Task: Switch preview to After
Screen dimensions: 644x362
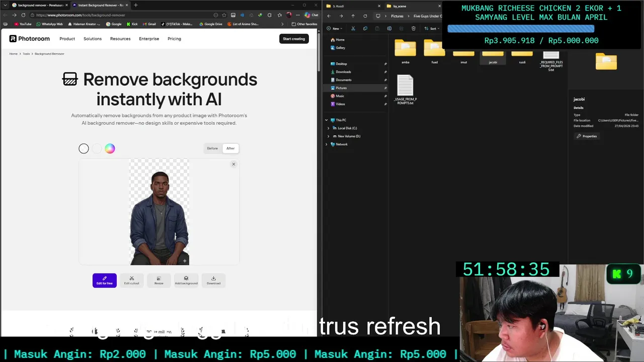Action: pos(230,148)
